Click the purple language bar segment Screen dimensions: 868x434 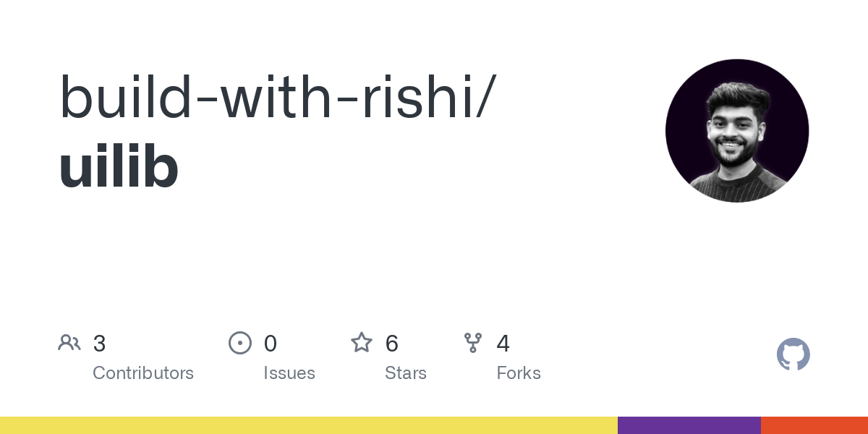pos(689,425)
